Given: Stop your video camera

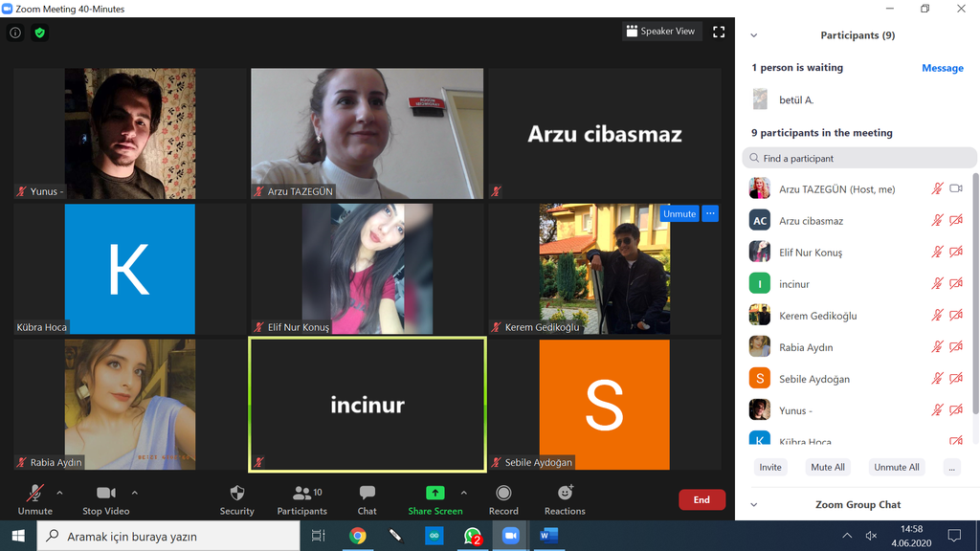Looking at the screenshot, I should [105, 498].
